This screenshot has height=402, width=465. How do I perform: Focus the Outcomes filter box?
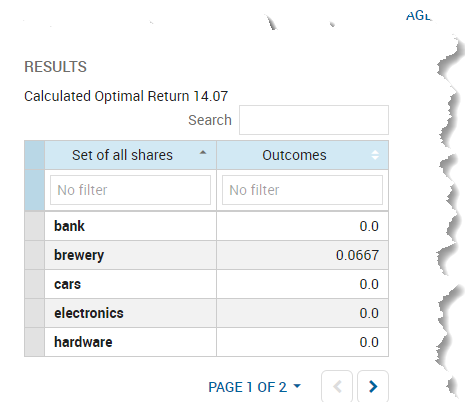pos(302,190)
